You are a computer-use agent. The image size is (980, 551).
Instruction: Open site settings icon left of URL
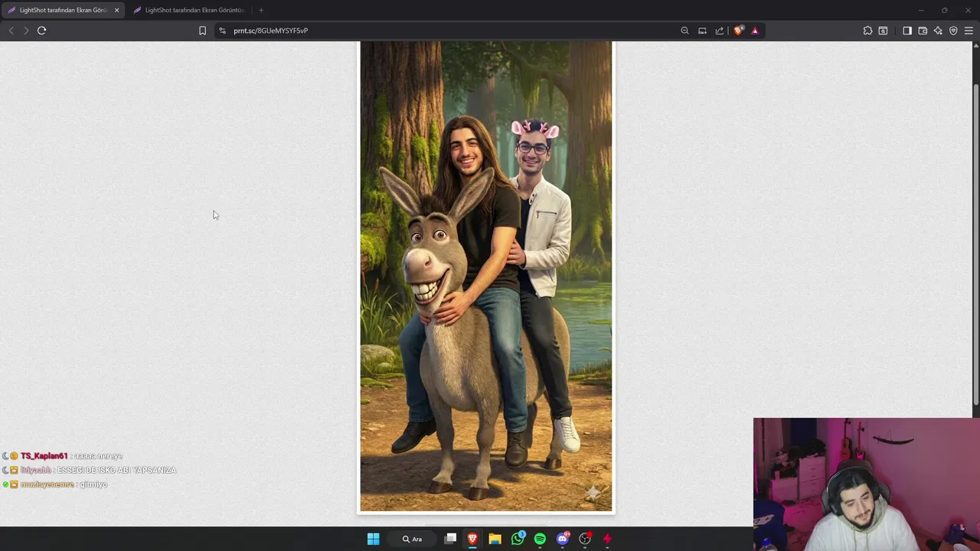[x=222, y=31]
